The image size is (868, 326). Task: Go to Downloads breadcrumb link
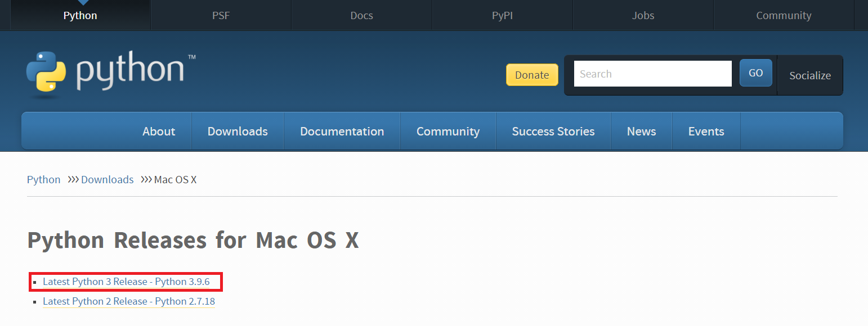(108, 180)
